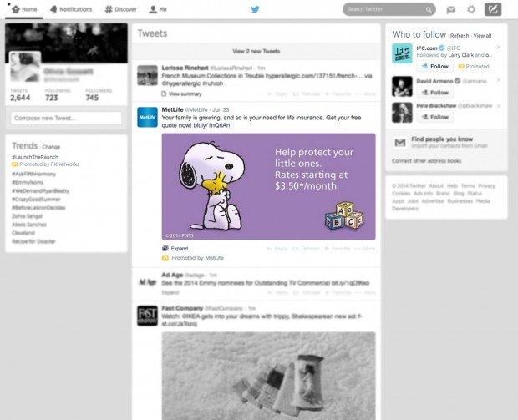Open direct messages envelope icon
The width and height of the screenshot is (518, 420).
pyautogui.click(x=450, y=10)
